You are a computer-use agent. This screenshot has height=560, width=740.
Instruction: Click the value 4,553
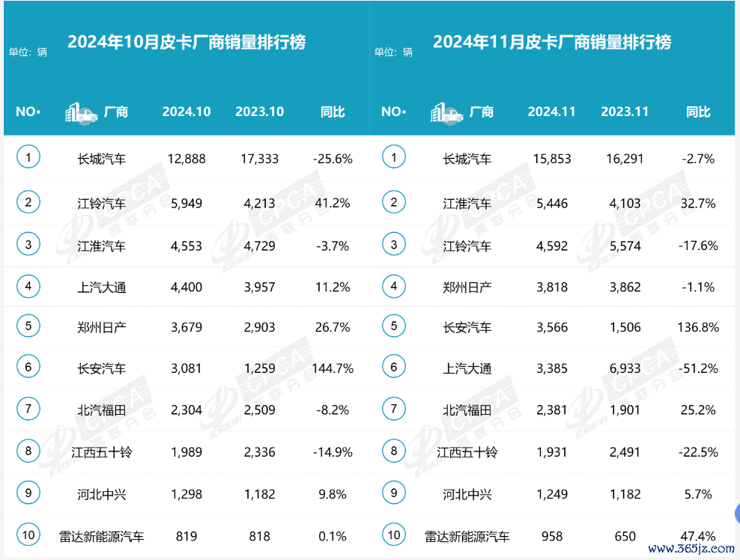(x=186, y=246)
